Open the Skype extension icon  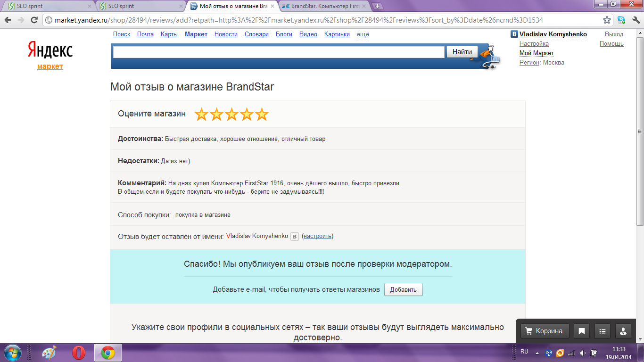621,20
